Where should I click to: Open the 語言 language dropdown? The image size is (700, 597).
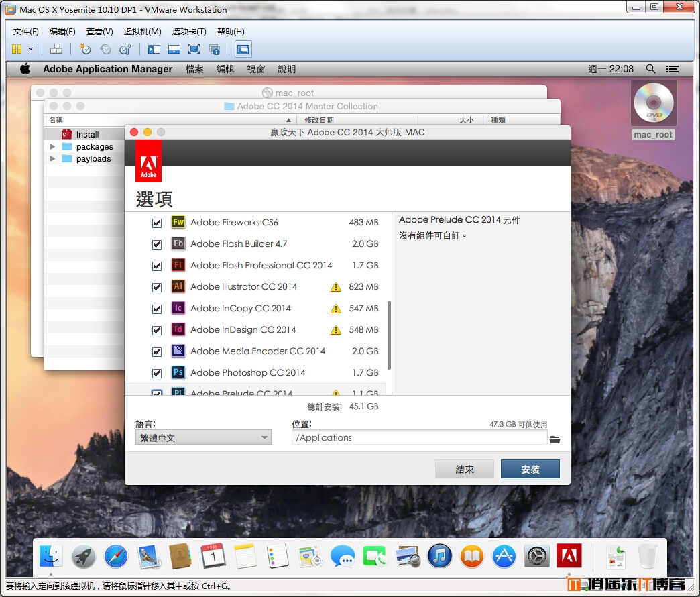pos(203,437)
